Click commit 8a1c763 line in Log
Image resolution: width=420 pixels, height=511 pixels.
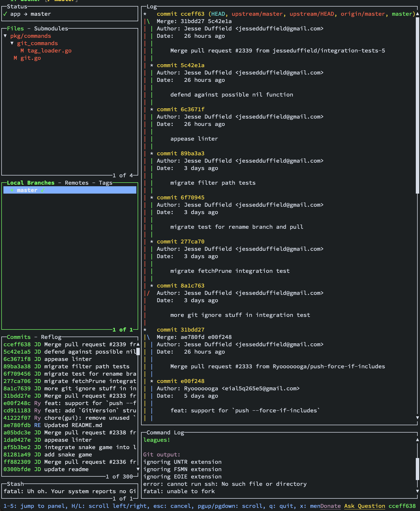click(x=181, y=286)
